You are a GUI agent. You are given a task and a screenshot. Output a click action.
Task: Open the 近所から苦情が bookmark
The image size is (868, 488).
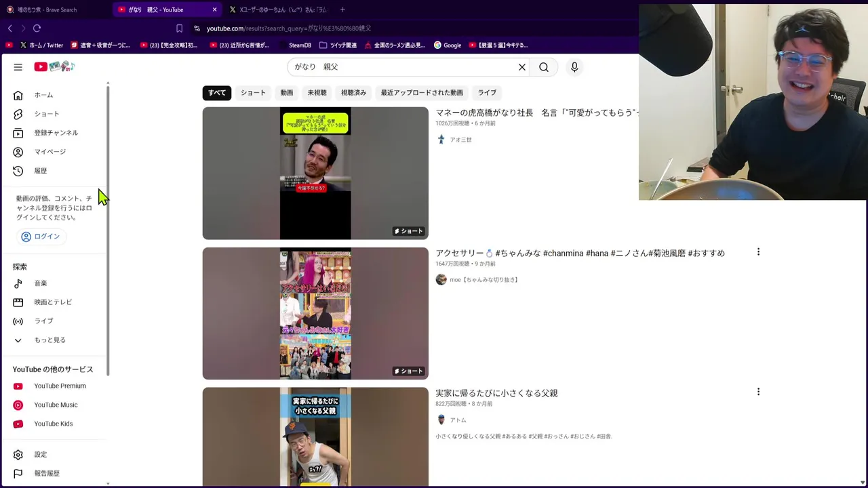(239, 45)
